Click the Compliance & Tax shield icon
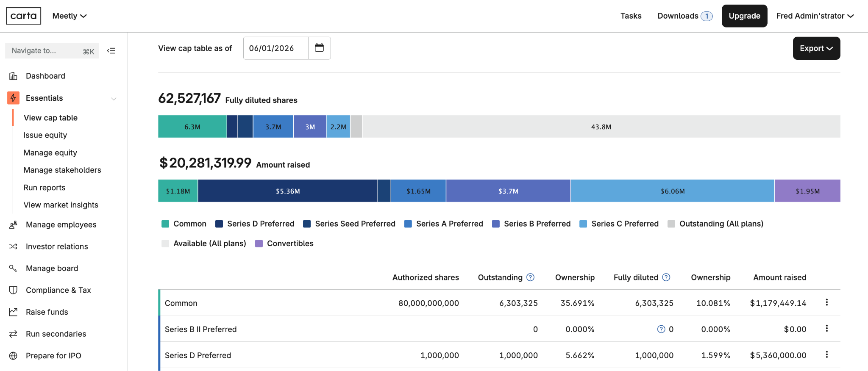868x371 pixels. tap(13, 290)
